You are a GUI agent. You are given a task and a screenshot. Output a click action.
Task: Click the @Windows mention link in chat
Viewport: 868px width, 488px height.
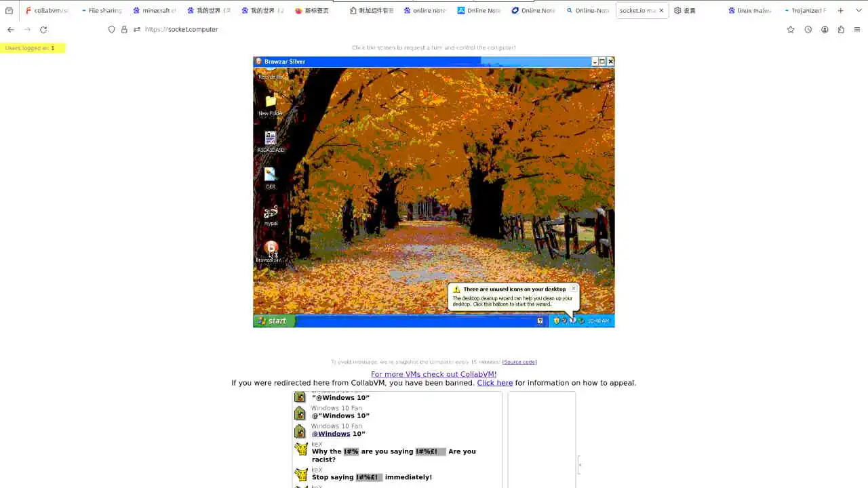pos(331,434)
